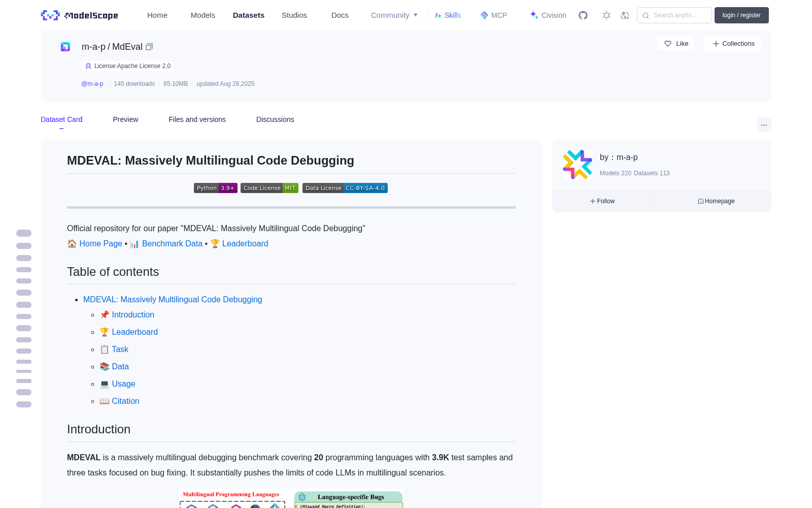Open the GitHub icon link
Viewport: 812px width, 508px height.
pyautogui.click(x=583, y=15)
